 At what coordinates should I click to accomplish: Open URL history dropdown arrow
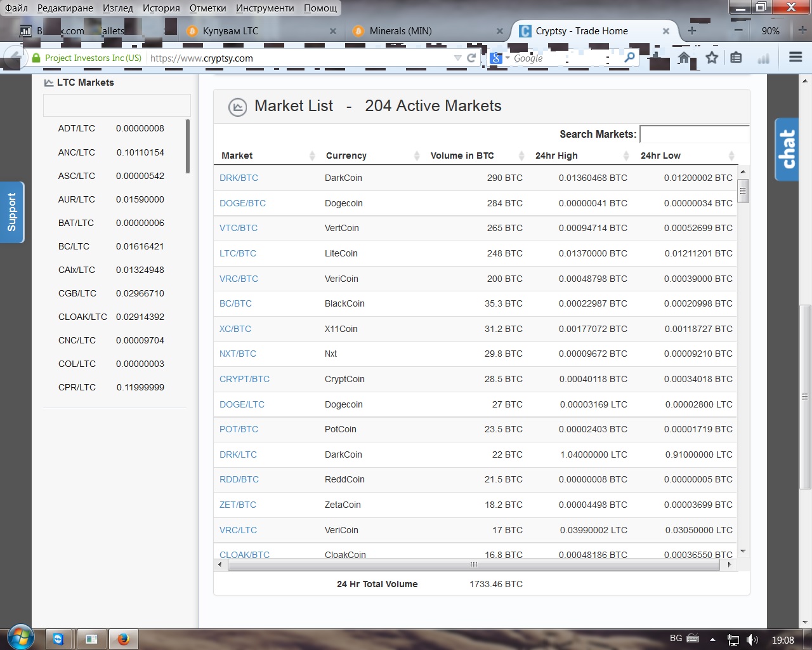click(457, 58)
